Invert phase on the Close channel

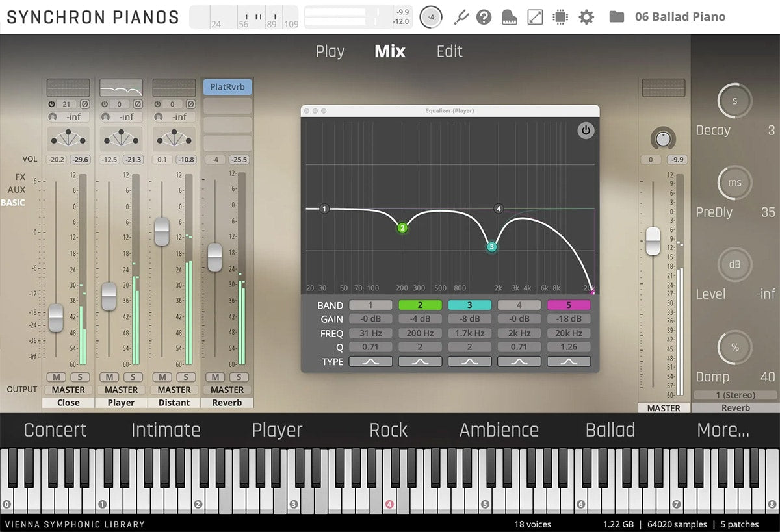point(84,104)
